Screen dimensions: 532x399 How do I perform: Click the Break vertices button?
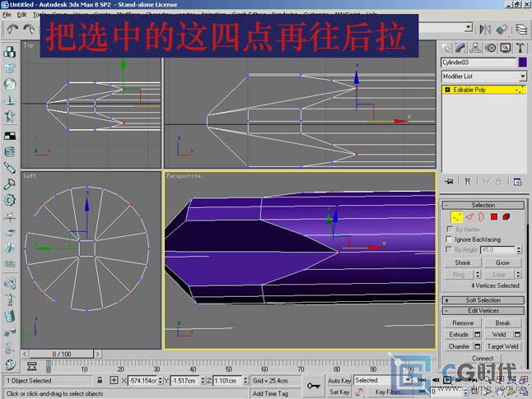[x=503, y=323]
